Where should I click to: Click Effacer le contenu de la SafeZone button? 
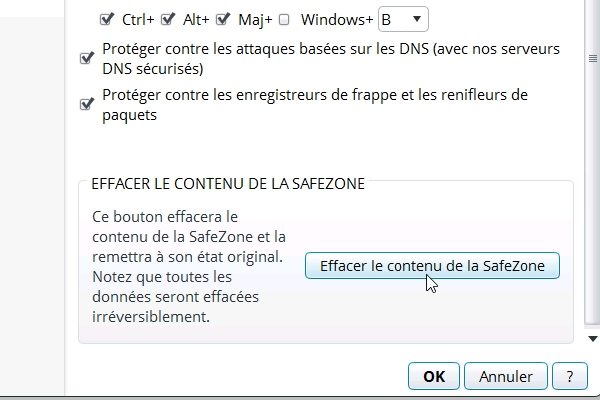click(432, 266)
